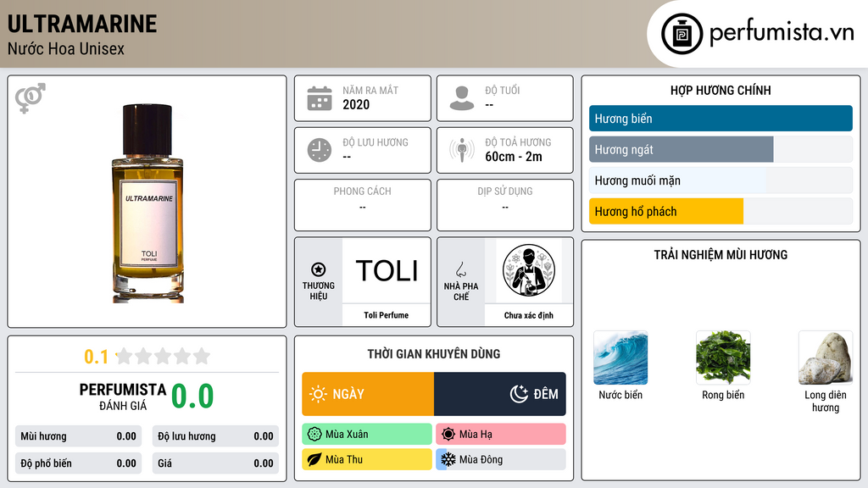Click the 0.1 user rating value

tap(96, 357)
